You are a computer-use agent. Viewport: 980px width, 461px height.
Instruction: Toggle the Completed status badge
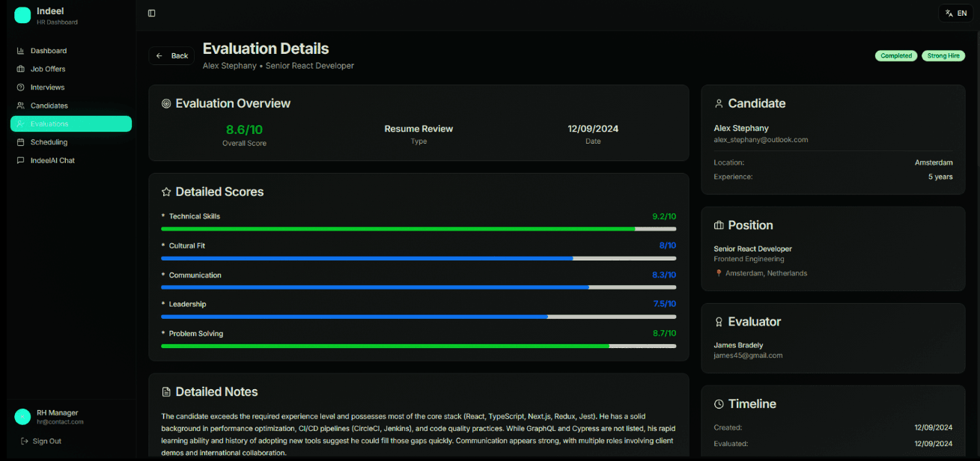click(895, 55)
